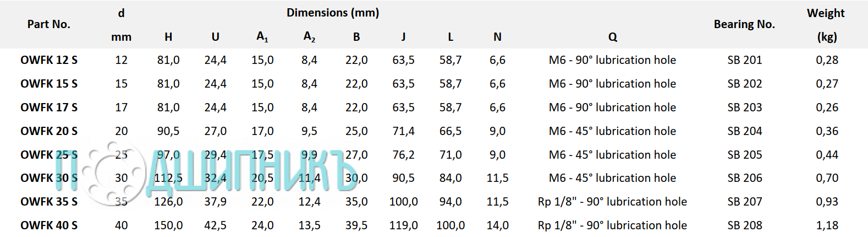The width and height of the screenshot is (868, 237).
Task: Click the OWFK 17 S part number
Action: 49,107
